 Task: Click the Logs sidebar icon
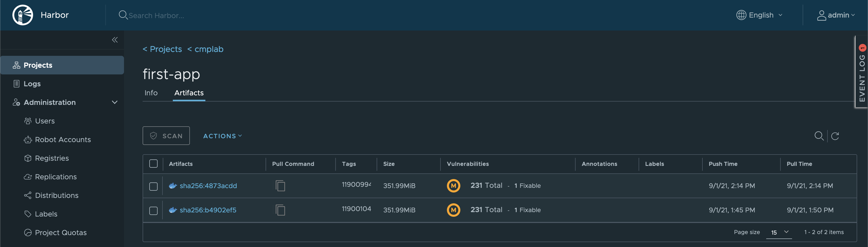pos(16,83)
